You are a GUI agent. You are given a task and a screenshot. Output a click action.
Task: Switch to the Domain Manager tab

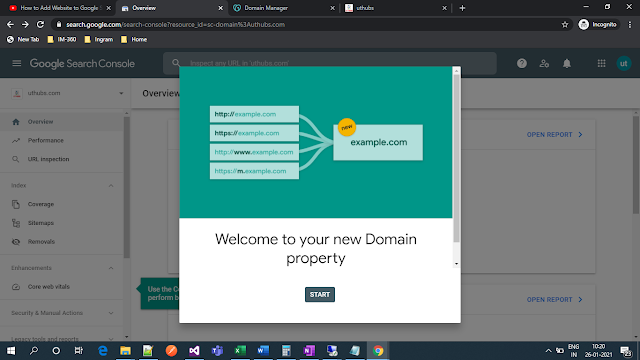click(284, 8)
